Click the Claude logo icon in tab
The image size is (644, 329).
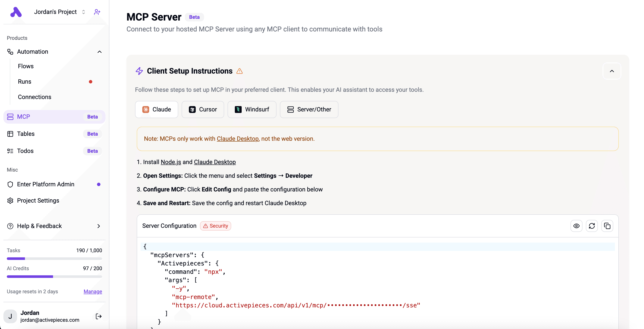pos(146,109)
